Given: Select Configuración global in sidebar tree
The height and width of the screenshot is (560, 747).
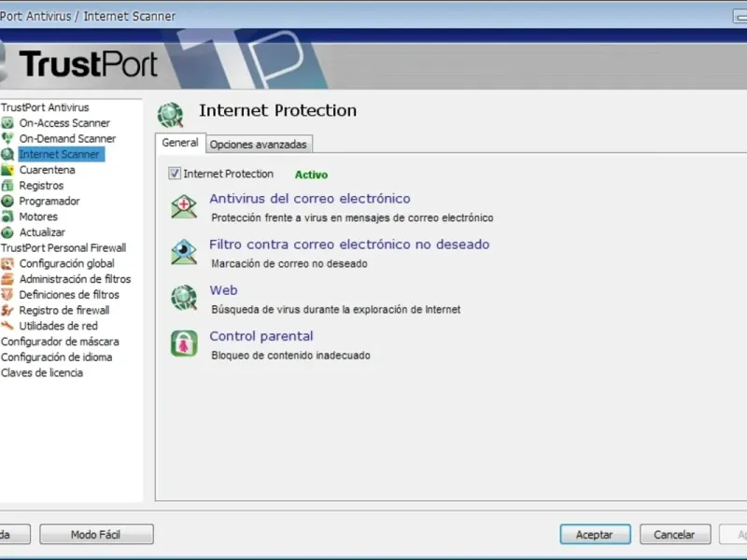Looking at the screenshot, I should (66, 264).
